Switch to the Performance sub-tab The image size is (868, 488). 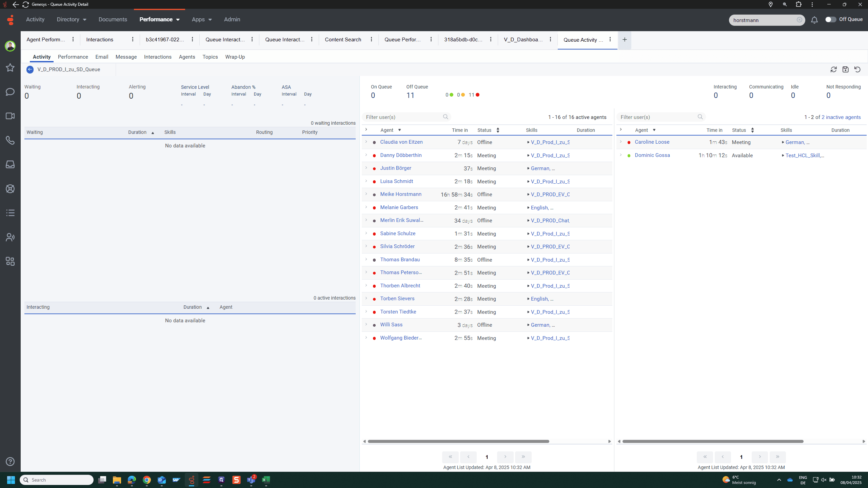73,57
